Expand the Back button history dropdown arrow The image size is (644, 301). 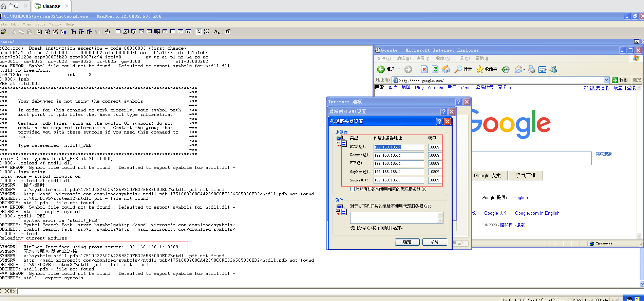point(399,69)
